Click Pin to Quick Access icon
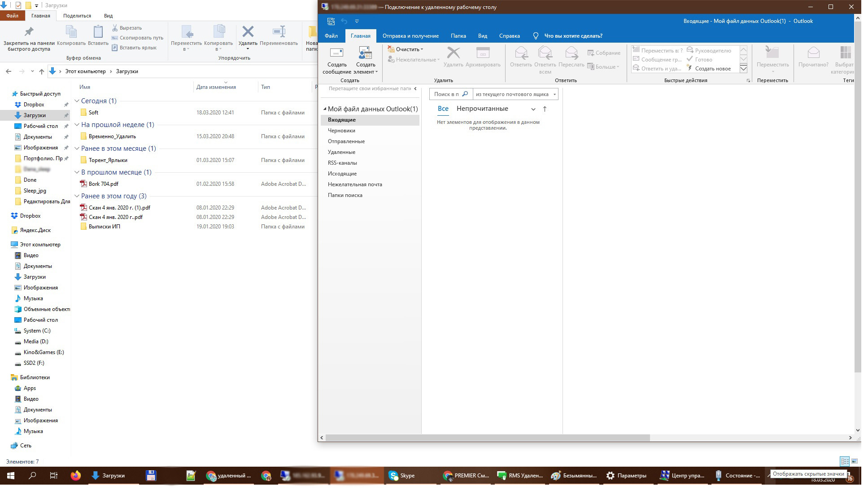Viewport: 868px width, 490px height. [x=29, y=32]
